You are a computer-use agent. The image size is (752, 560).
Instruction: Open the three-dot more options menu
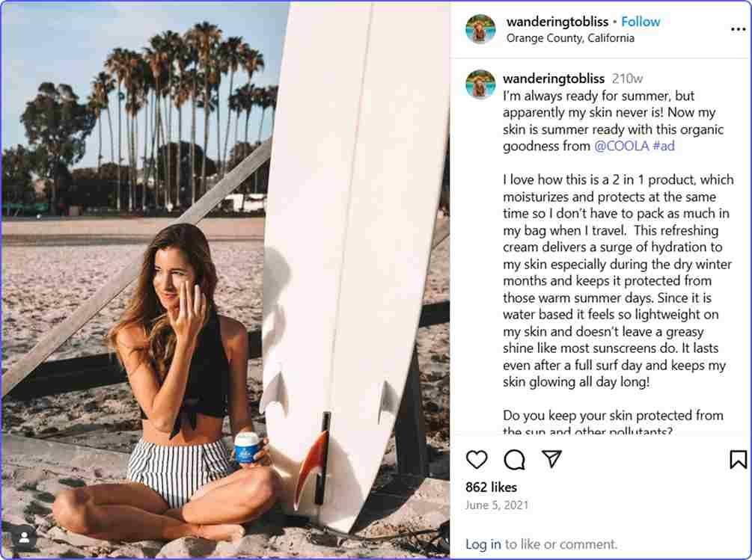738,29
